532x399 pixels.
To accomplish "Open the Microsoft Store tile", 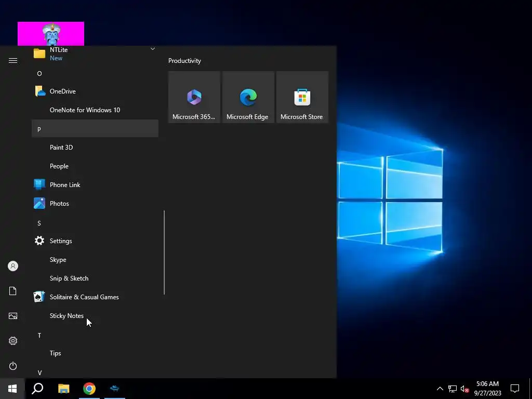I will click(302, 97).
